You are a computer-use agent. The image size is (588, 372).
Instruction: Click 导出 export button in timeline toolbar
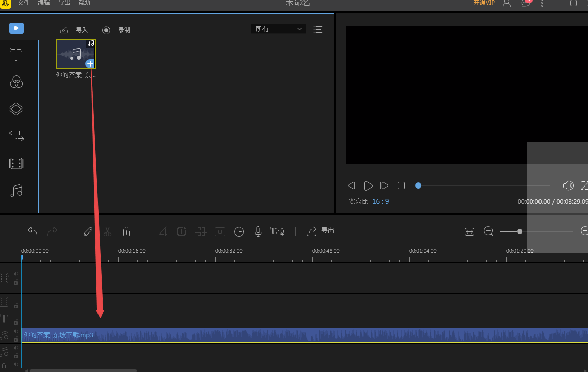[x=321, y=231]
